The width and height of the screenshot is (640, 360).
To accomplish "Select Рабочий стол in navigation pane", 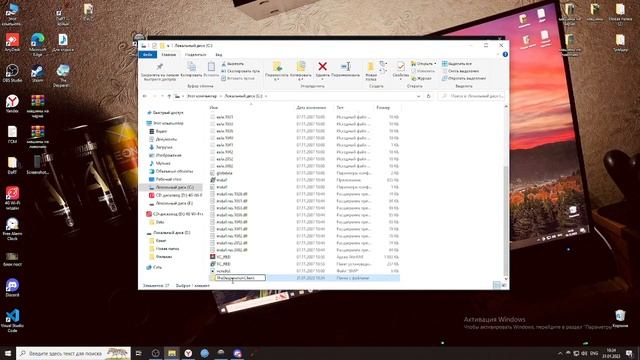I will (168, 179).
